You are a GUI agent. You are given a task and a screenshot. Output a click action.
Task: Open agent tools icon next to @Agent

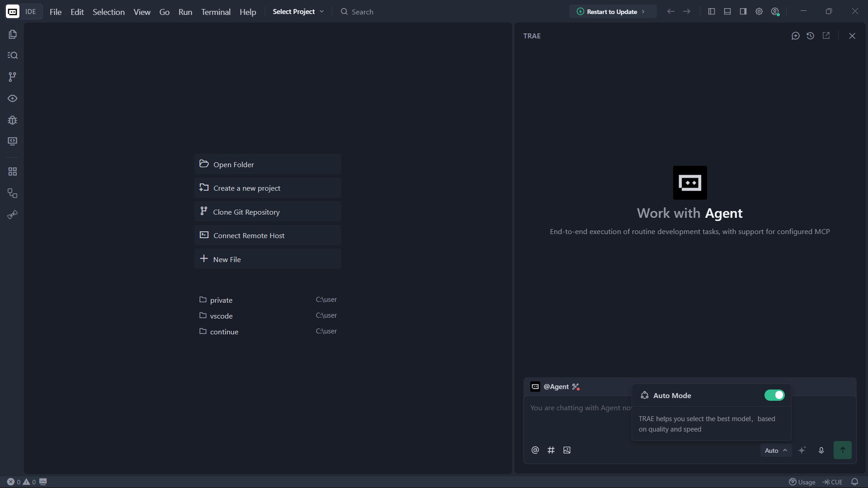click(x=576, y=387)
